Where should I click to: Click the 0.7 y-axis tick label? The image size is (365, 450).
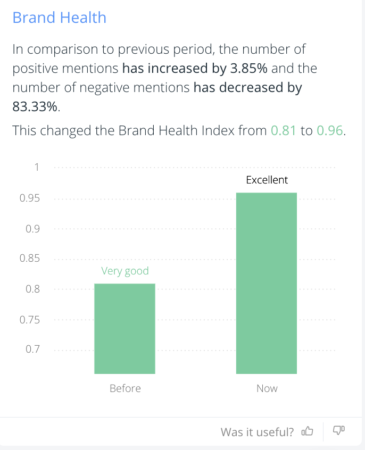33,349
